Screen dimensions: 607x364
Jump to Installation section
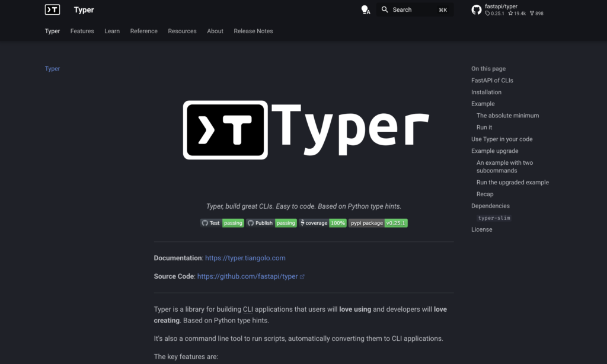486,92
